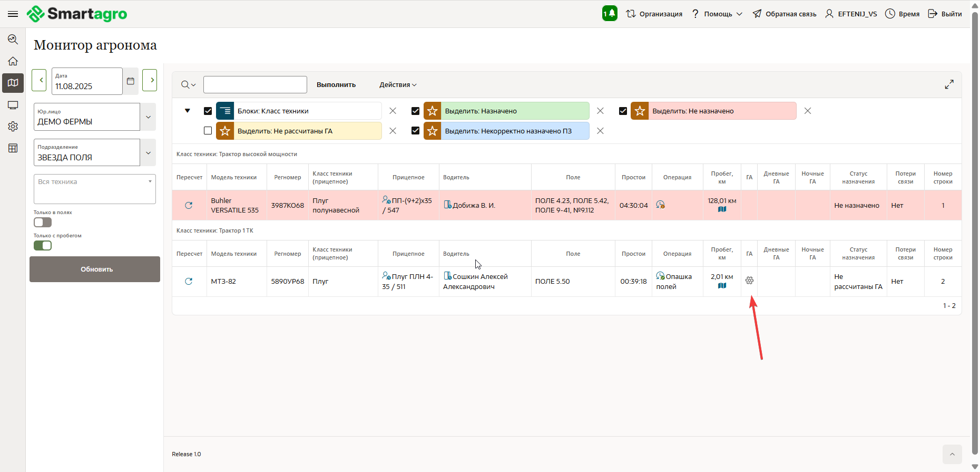Click the GA gear icon in MTZ-82 row
The height and width of the screenshot is (472, 980).
[749, 281]
